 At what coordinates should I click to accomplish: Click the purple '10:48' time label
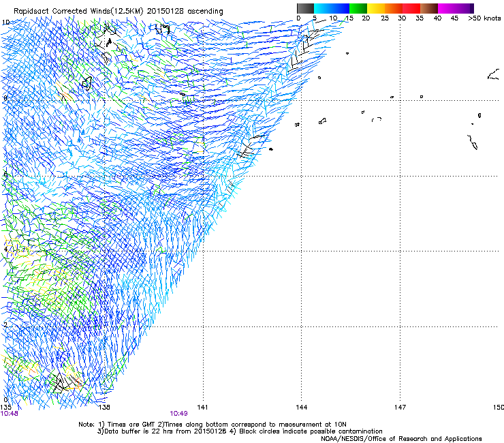point(10,414)
